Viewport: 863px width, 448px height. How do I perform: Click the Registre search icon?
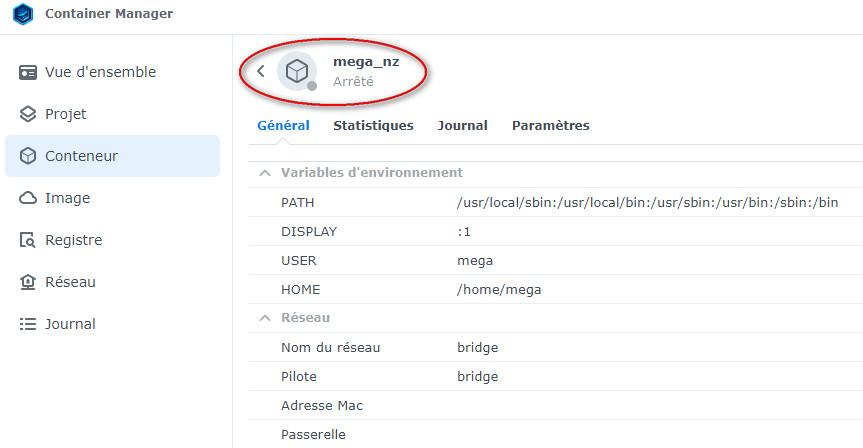point(28,240)
